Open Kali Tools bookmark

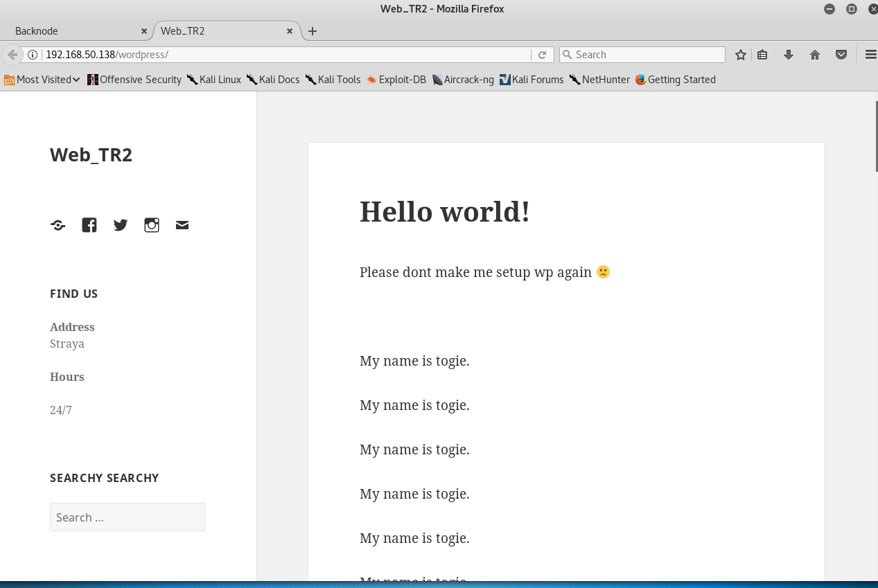[x=333, y=80]
